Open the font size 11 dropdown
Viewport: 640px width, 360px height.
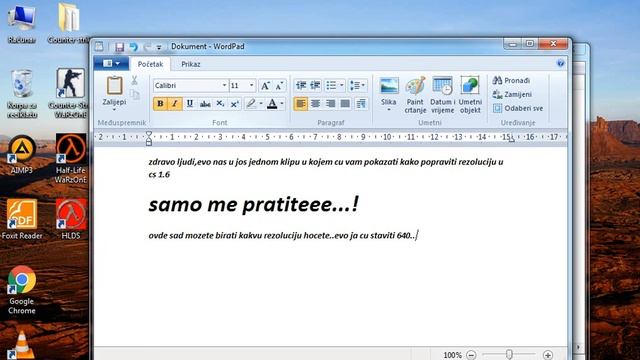251,85
